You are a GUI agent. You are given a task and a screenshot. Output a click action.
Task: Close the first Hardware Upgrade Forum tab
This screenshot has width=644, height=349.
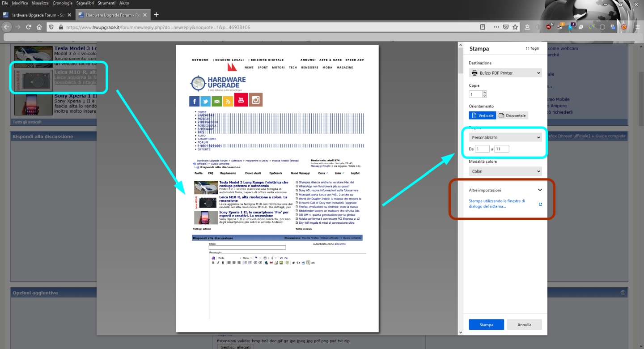(x=69, y=15)
